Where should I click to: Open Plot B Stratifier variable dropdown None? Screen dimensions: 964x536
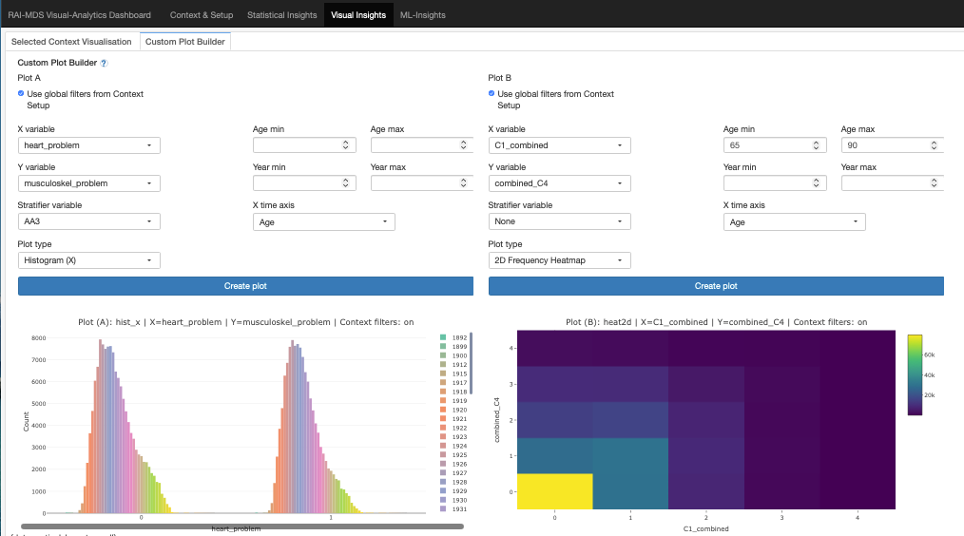pyautogui.click(x=559, y=221)
